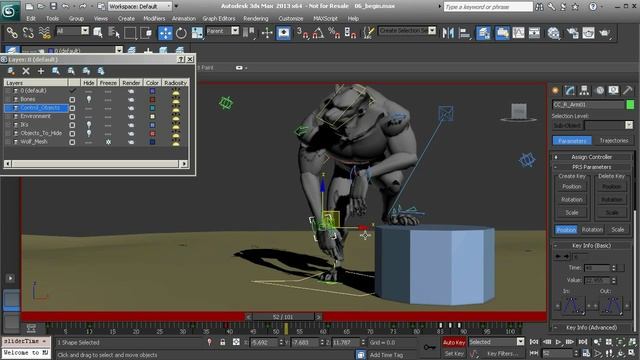Viewport: 640px width, 360px height.
Task: Activate the Select and Move tool
Action: [x=165, y=33]
